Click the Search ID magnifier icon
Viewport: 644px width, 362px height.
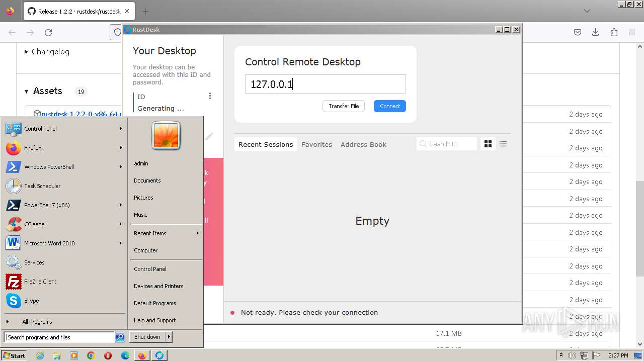[x=423, y=144]
